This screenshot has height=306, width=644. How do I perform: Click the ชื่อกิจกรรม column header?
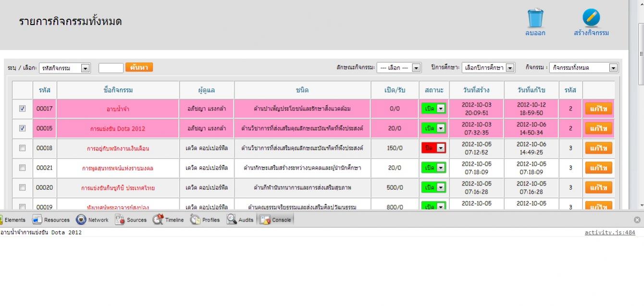pyautogui.click(x=118, y=90)
